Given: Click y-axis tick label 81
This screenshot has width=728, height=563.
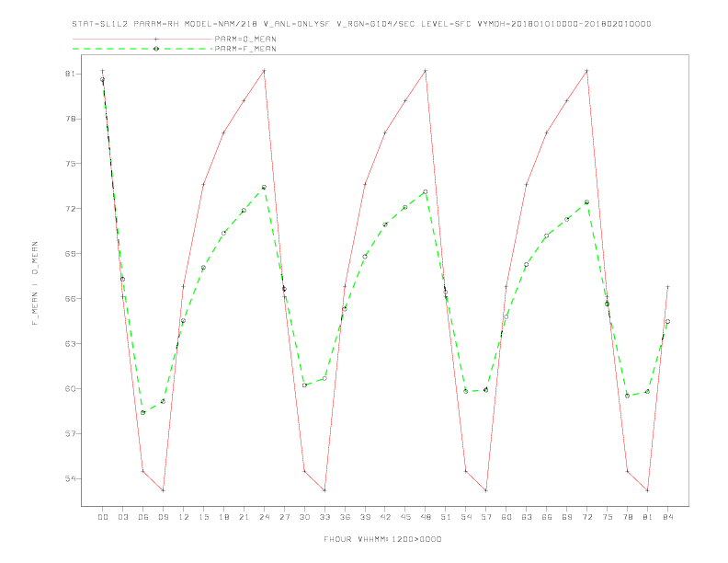Looking at the screenshot, I should [70, 74].
